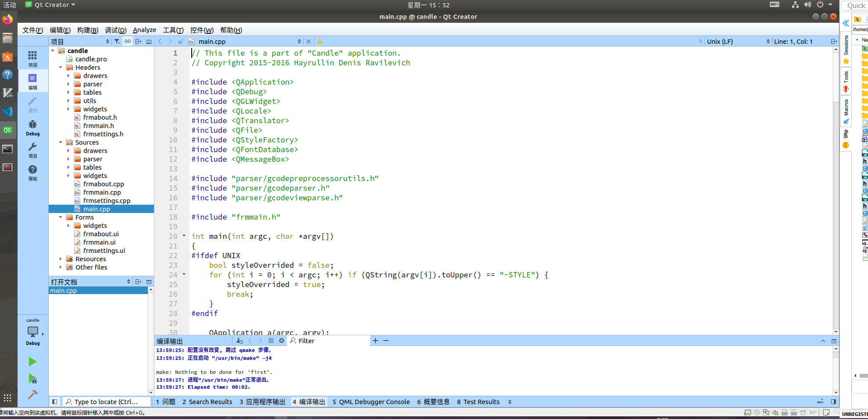Collapse the Sources folder in the project tree
868x419 pixels.
(61, 142)
